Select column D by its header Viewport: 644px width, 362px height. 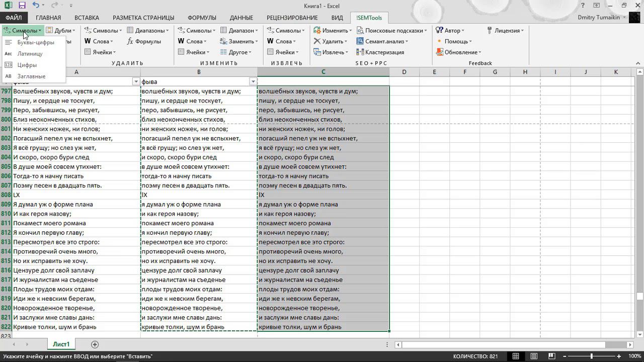coord(404,72)
